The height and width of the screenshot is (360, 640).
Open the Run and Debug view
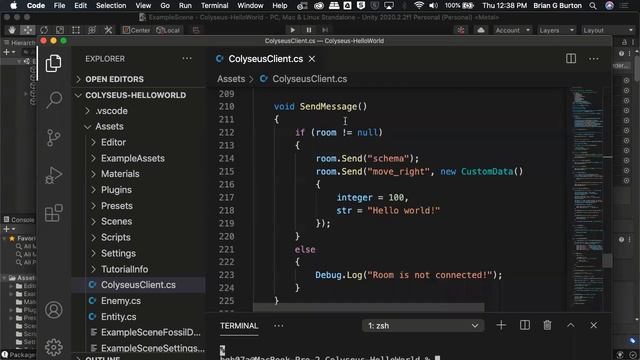point(53,175)
